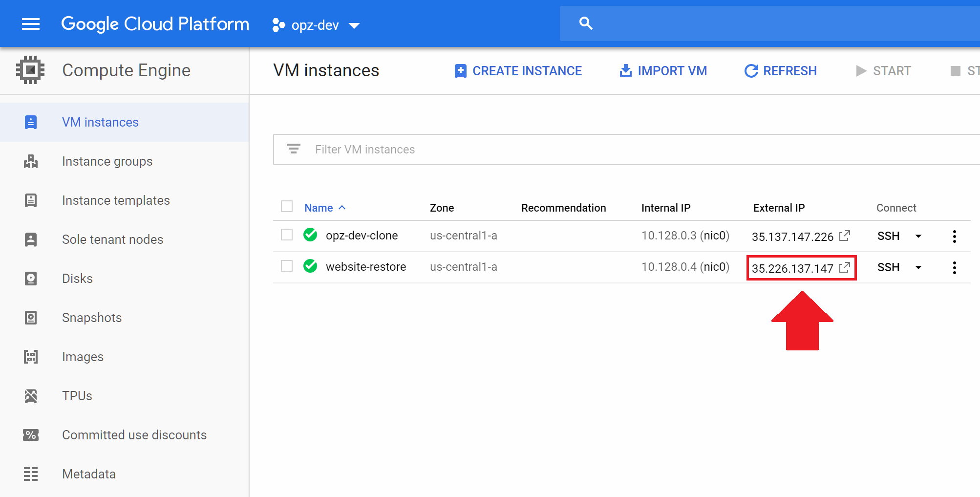Click the Snapshots sidebar icon
Screen dimensions: 980x497
(x=31, y=318)
